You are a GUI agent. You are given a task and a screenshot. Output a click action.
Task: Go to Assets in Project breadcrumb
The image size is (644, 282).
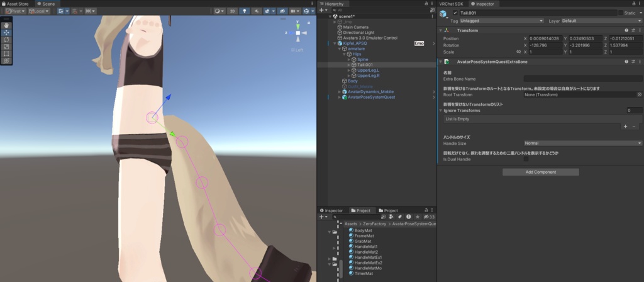click(351, 223)
